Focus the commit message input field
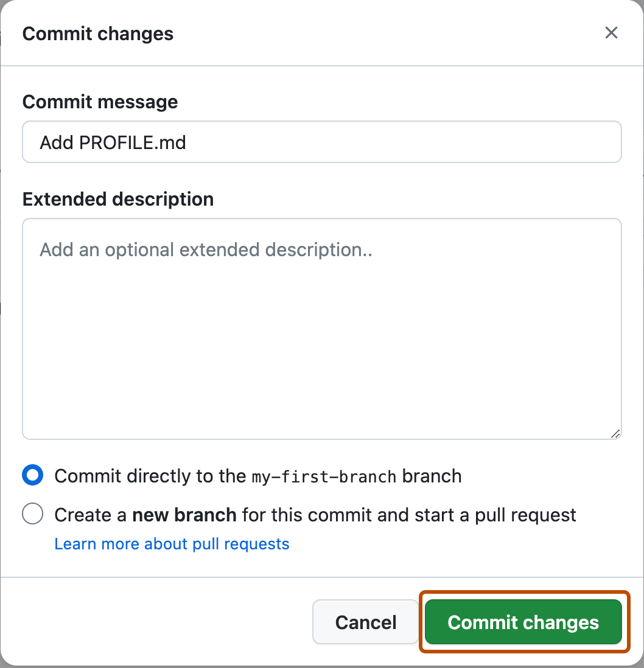The height and width of the screenshot is (668, 644). pyautogui.click(x=322, y=142)
